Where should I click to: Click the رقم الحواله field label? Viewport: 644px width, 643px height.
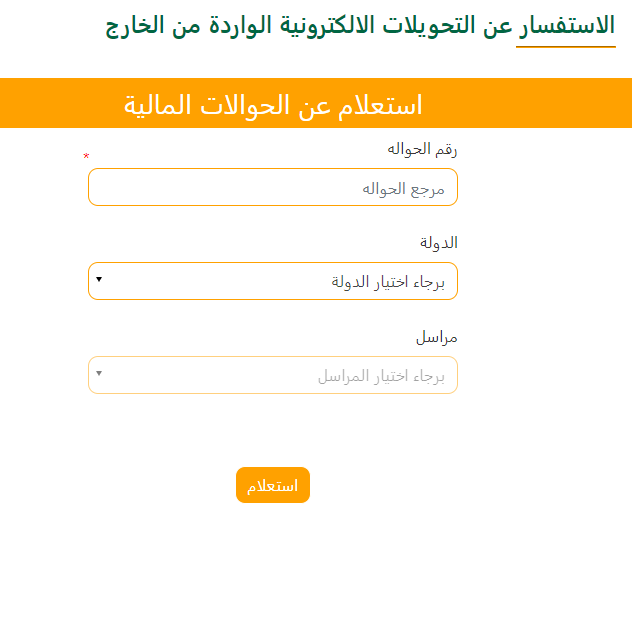click(x=422, y=150)
